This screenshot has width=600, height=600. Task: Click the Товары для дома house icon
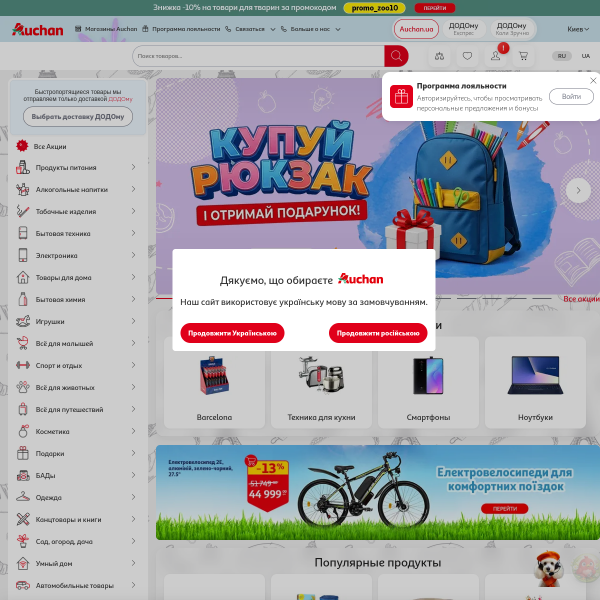point(23,277)
